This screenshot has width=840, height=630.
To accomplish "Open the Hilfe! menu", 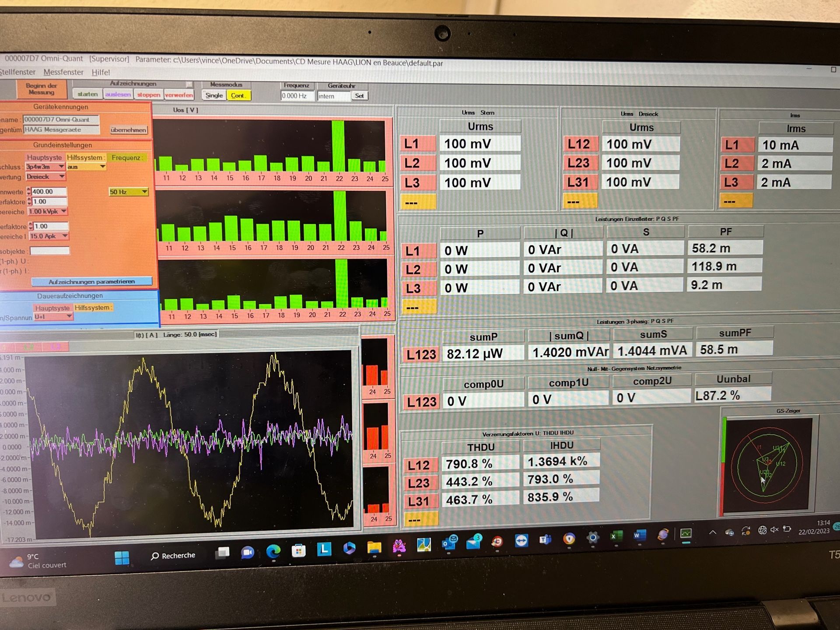I will pyautogui.click(x=101, y=73).
